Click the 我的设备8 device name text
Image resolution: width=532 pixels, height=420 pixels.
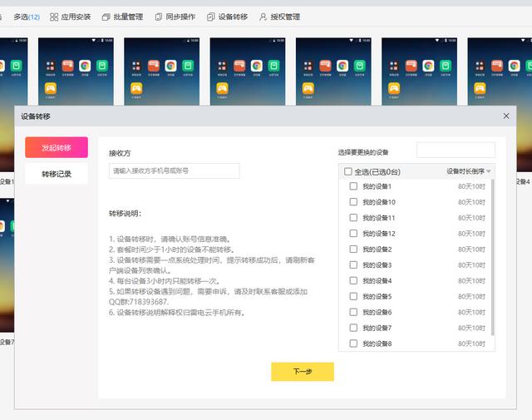pos(377,343)
